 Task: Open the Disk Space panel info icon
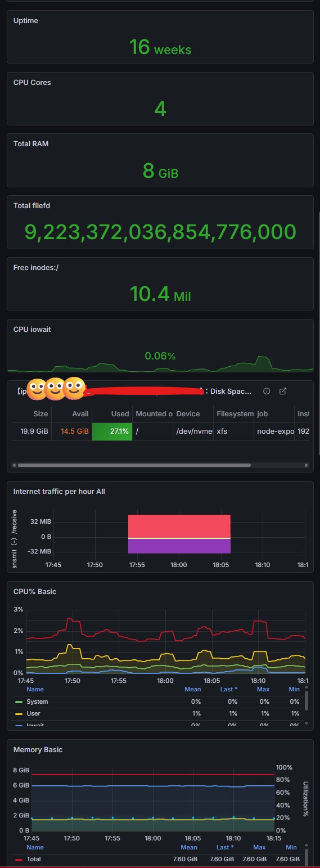[267, 391]
